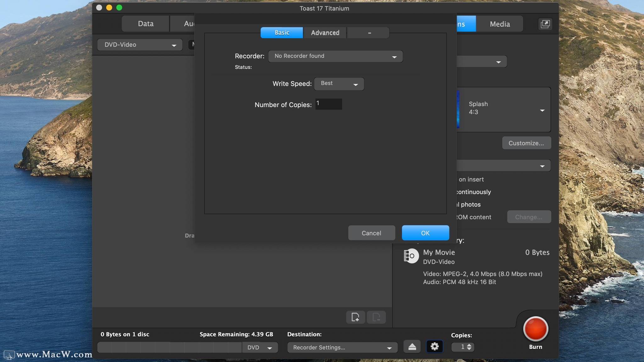Click the Copies stepper arrows

click(x=469, y=347)
